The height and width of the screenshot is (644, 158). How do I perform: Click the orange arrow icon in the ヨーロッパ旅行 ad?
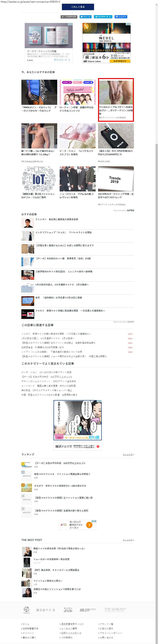[89, 525]
